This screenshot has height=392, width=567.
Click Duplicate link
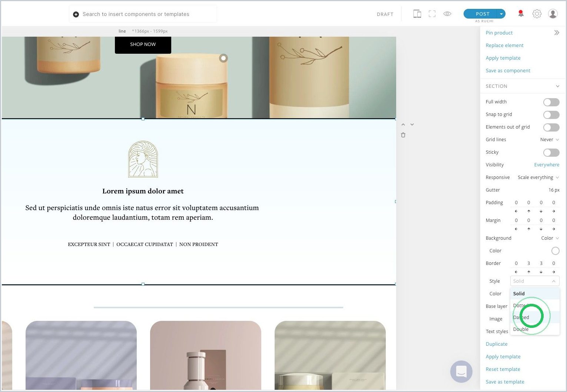click(497, 344)
